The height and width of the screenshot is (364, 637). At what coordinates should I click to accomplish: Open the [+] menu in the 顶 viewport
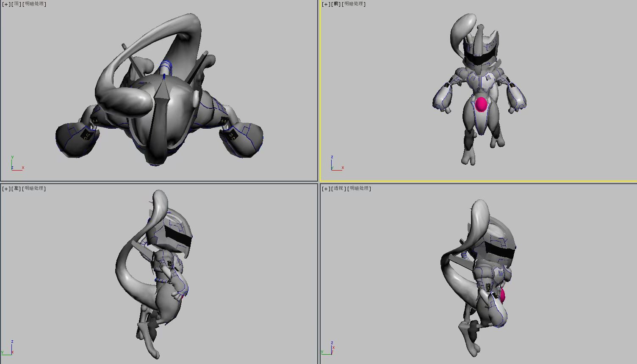[6, 4]
